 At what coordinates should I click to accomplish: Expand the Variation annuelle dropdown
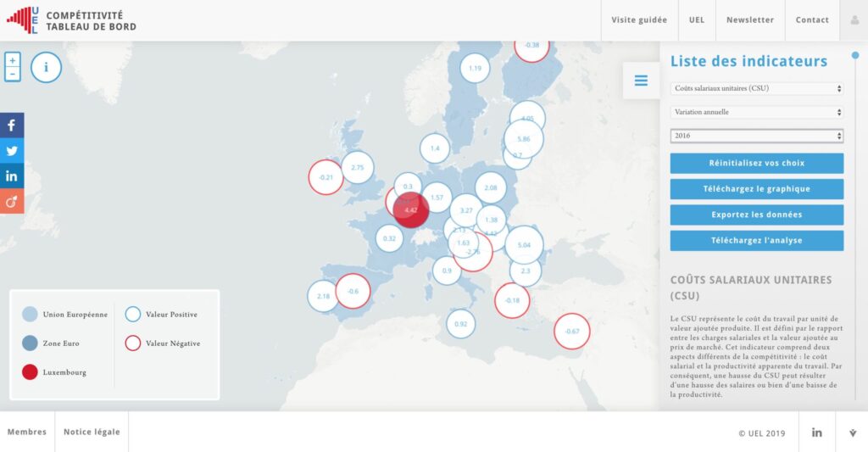tap(756, 112)
